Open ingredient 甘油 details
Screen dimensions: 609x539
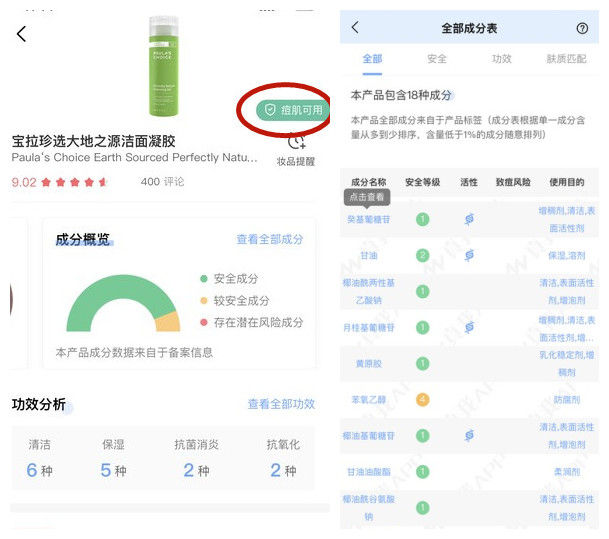point(369,256)
